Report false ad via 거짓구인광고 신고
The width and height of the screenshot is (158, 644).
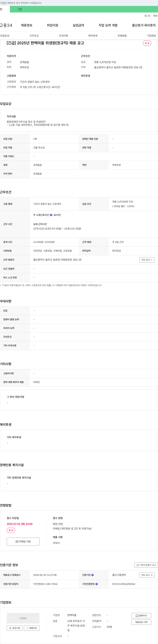146,565
